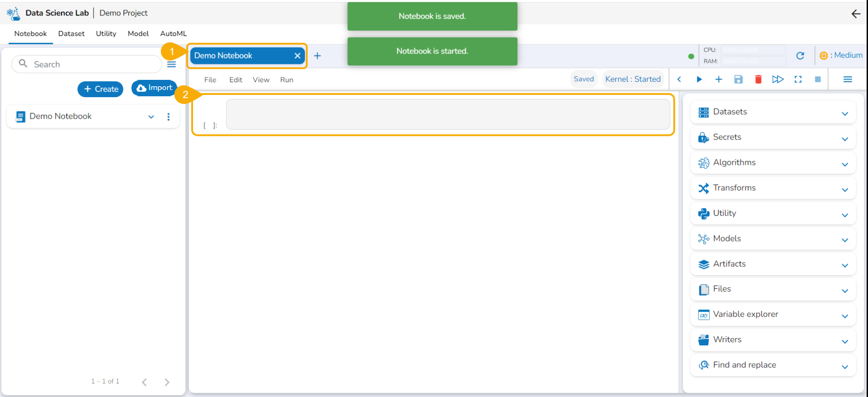This screenshot has height=397, width=868.
Task: Click the Search notebooks field
Action: tap(87, 64)
